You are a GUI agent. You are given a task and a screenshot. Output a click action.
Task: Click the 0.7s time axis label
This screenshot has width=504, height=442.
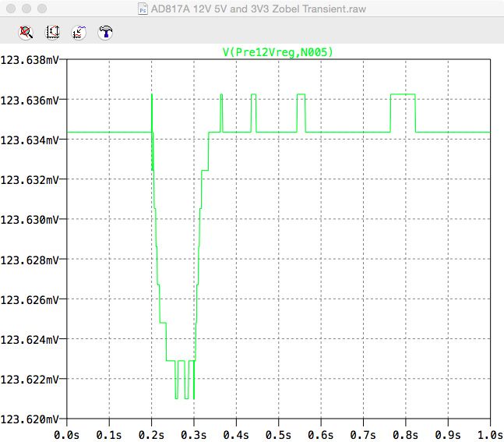click(x=363, y=435)
